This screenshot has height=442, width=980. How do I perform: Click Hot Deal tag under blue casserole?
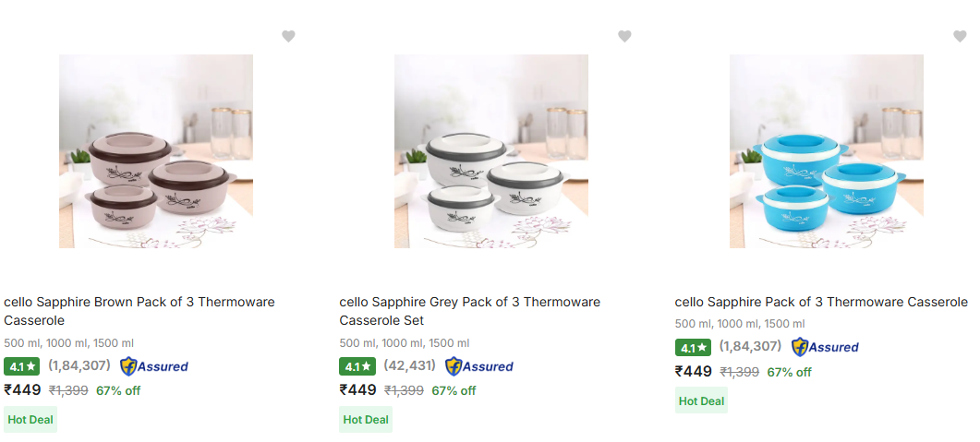pyautogui.click(x=701, y=400)
